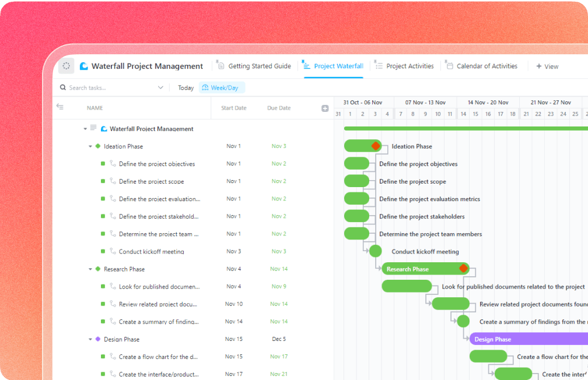Click subtask icon on Conduct kickoff meeting row
Screen dimensions: 588x380
coord(113,251)
